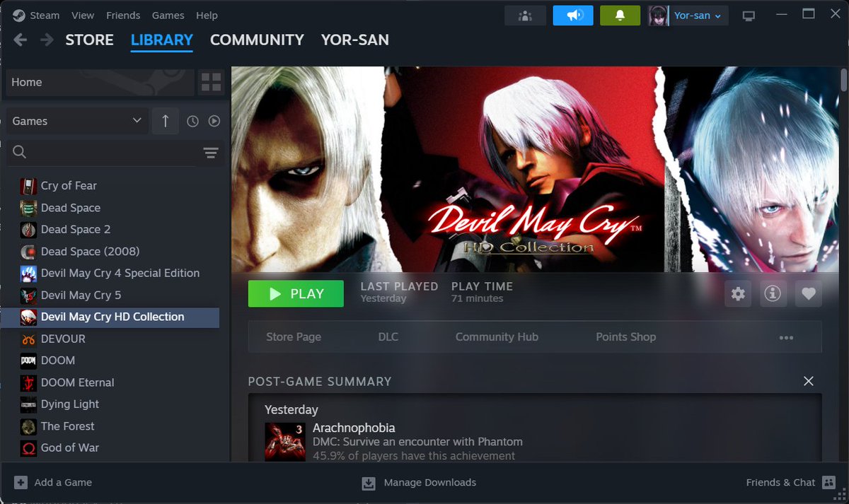
Task: Click the Add a Game label
Action: 63,482
